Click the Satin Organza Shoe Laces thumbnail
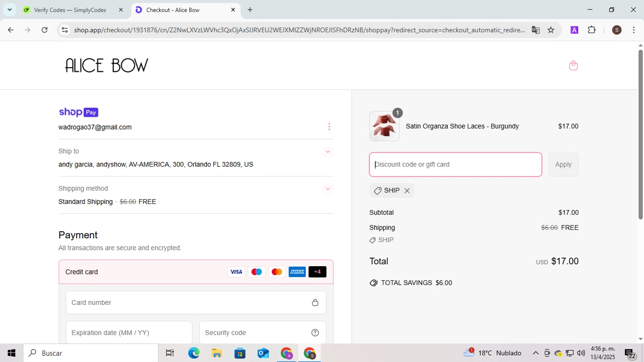Viewport: 644px width, 362px height. click(384, 126)
